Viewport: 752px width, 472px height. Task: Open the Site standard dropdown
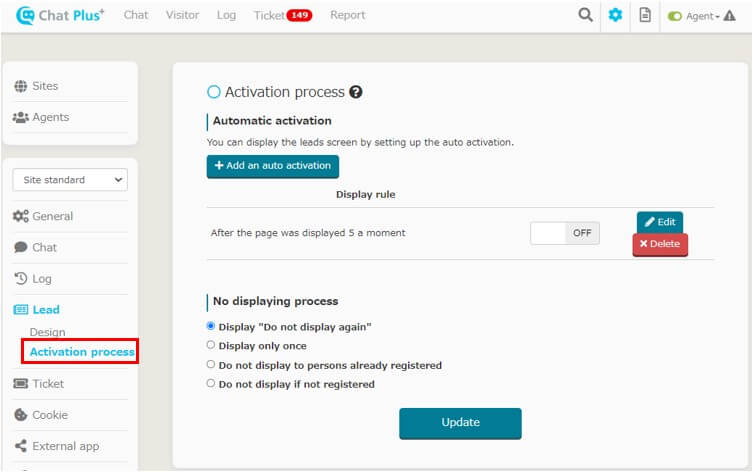(x=70, y=180)
